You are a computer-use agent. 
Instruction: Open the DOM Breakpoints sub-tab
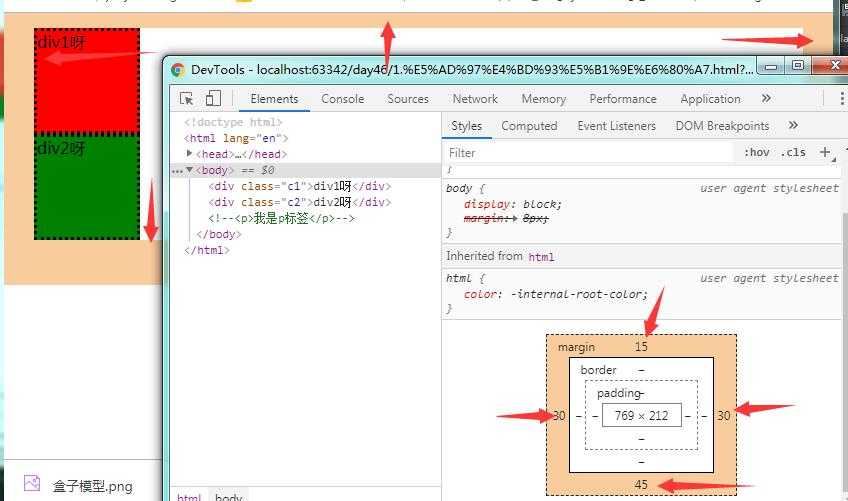tap(722, 126)
